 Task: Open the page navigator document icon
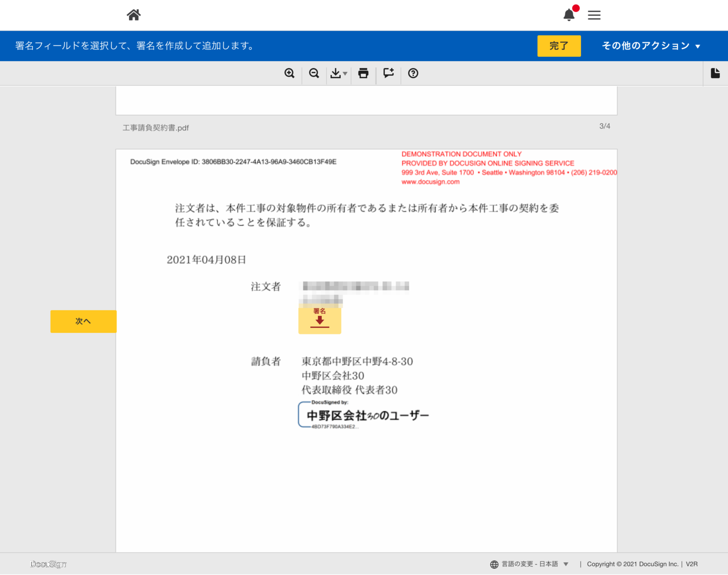coord(715,73)
